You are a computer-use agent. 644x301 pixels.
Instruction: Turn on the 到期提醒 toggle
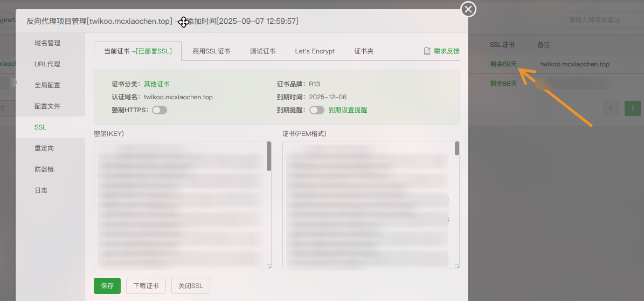click(x=317, y=110)
